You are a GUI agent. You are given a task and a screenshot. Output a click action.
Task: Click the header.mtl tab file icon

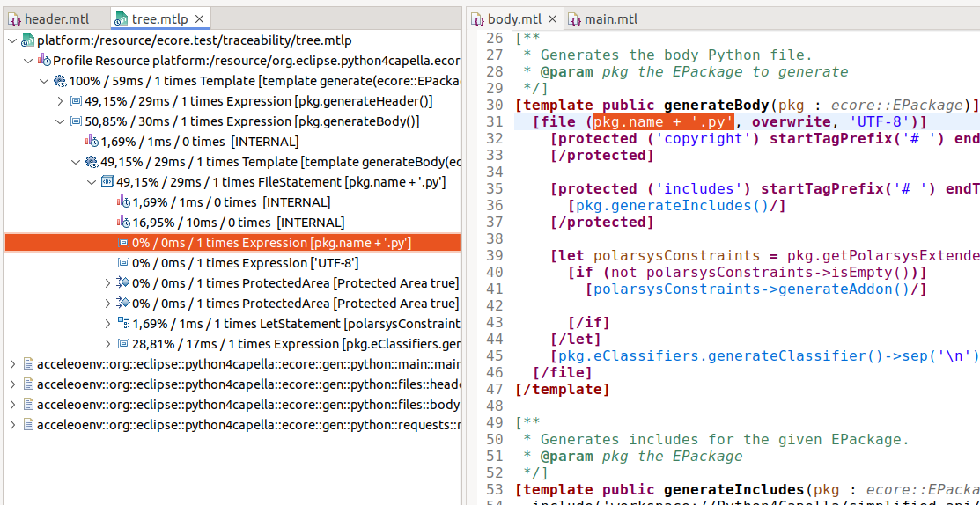coord(15,19)
